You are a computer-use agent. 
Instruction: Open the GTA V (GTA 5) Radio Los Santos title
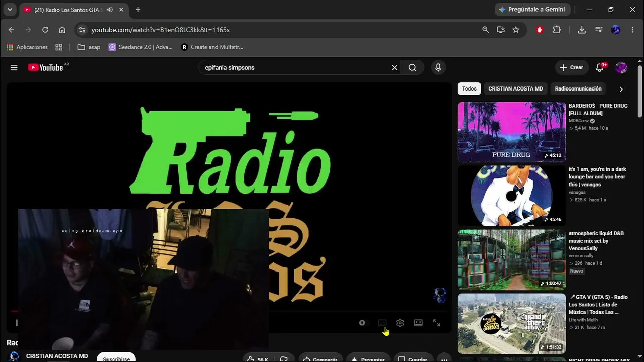pos(598,305)
